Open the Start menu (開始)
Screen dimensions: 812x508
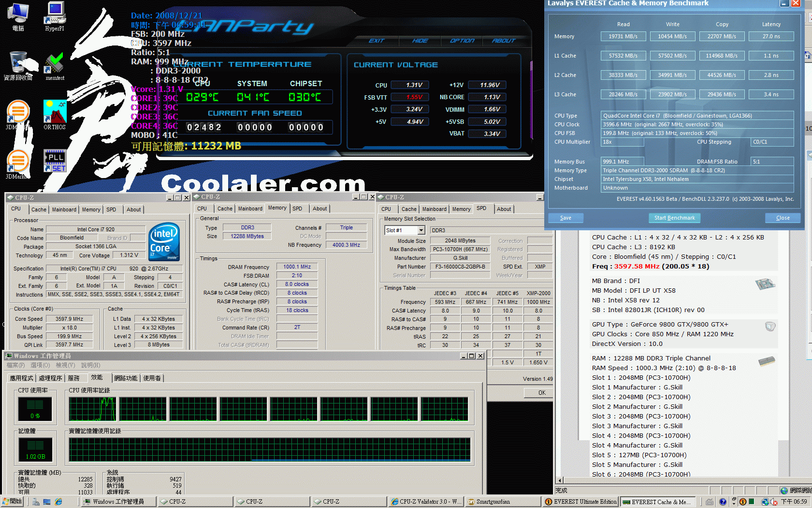click(12, 502)
